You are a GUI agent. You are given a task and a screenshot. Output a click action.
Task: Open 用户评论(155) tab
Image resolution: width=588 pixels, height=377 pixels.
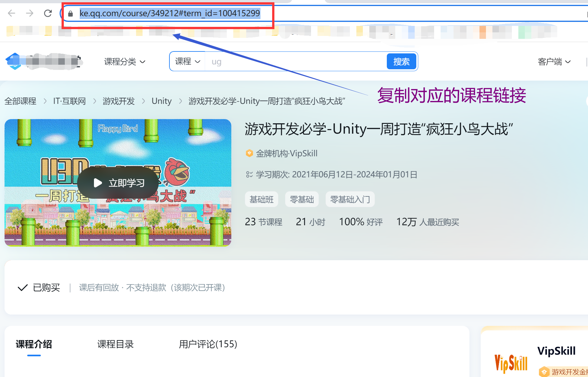point(208,344)
